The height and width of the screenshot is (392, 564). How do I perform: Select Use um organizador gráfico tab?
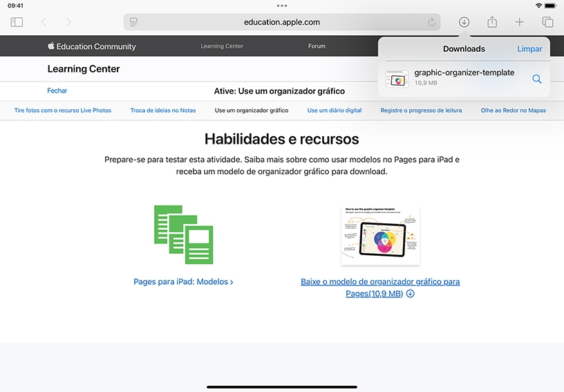[252, 111]
